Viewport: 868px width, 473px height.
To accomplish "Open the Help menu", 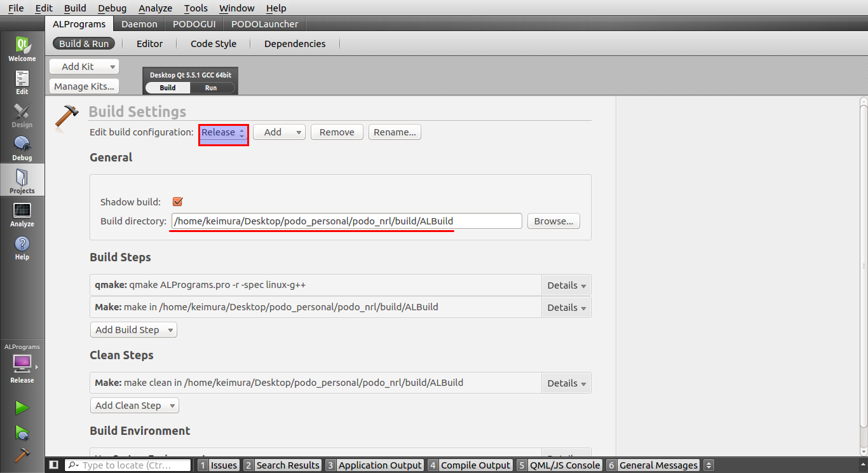I will 276,8.
